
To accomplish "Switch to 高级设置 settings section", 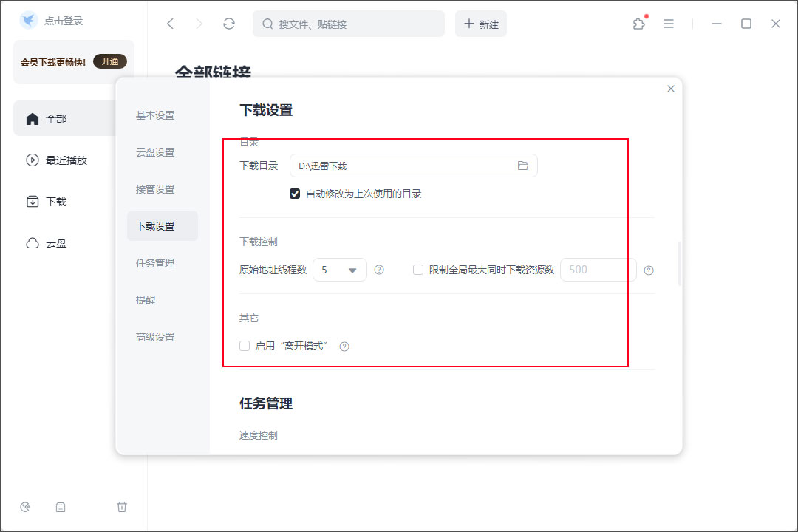I will click(x=154, y=336).
